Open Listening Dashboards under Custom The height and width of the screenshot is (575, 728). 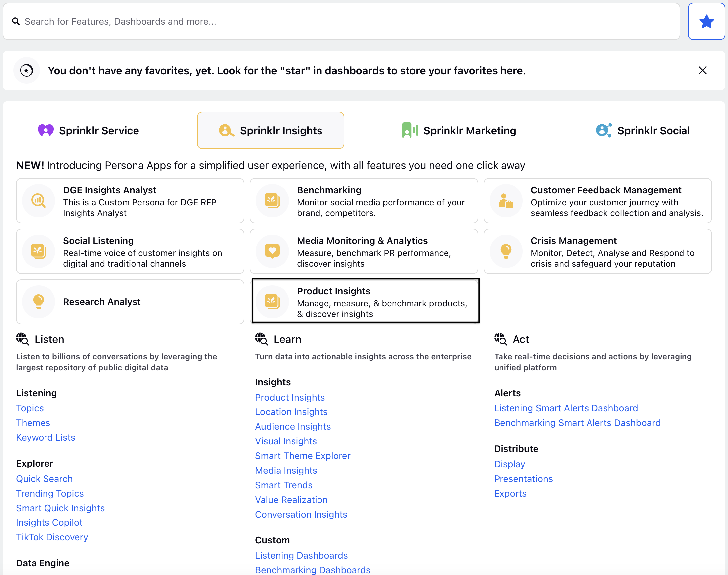pyautogui.click(x=302, y=555)
